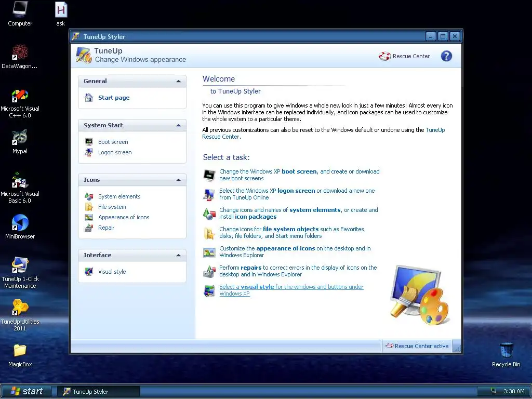Click the Visual style icon in sidebar
This screenshot has width=532, height=399.
[89, 272]
